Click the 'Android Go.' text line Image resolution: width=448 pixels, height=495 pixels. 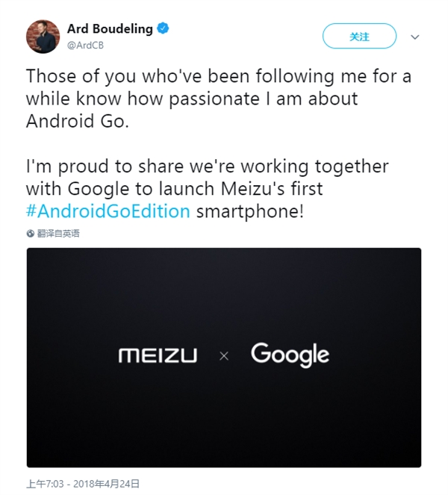tap(78, 122)
